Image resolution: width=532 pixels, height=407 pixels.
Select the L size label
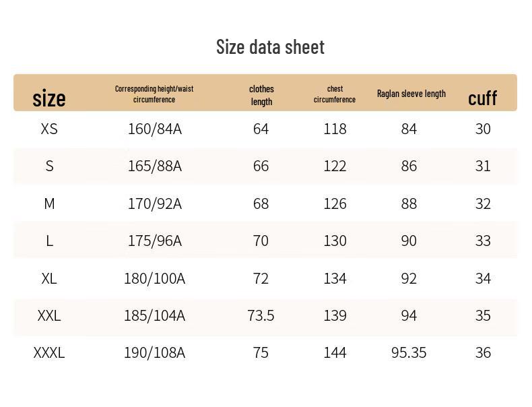click(49, 241)
